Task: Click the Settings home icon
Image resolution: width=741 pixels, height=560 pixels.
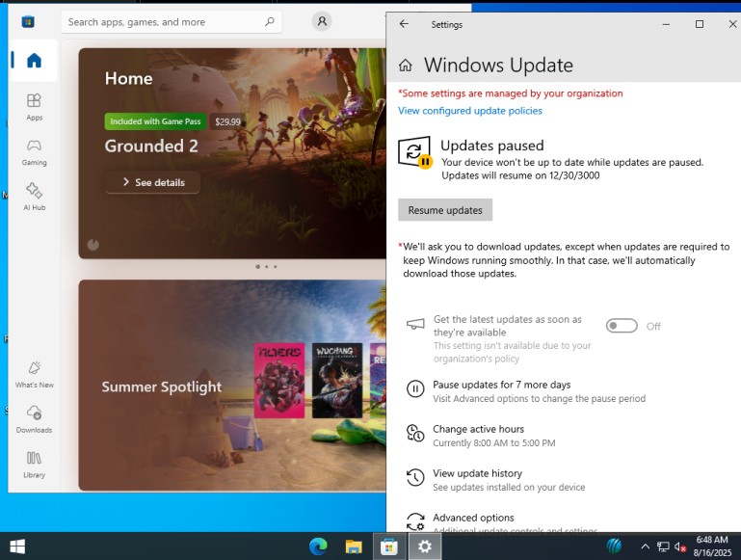Action: coord(406,66)
